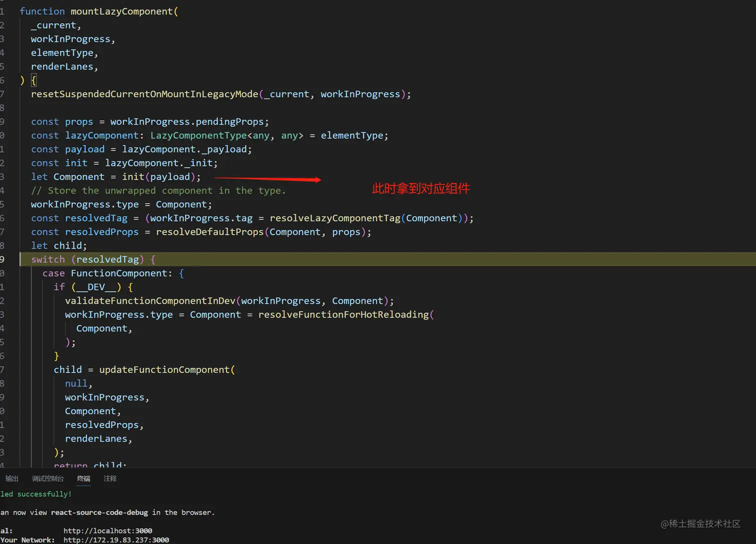
Task: Click the init(payload) call expression
Action: (158, 176)
